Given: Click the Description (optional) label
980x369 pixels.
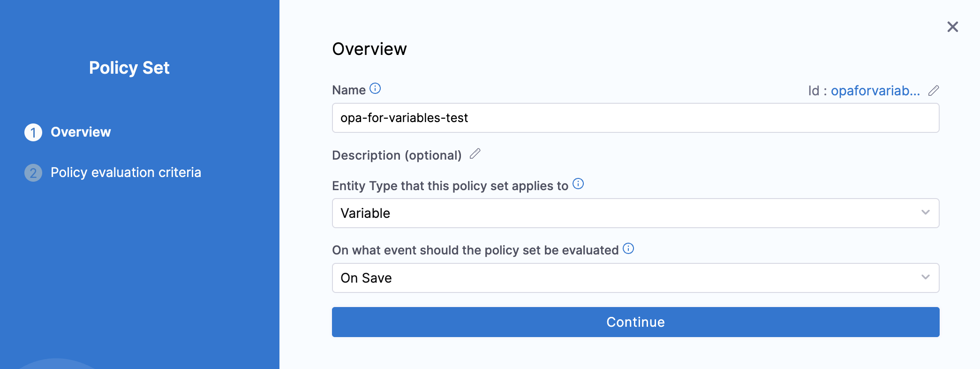Looking at the screenshot, I should (397, 155).
